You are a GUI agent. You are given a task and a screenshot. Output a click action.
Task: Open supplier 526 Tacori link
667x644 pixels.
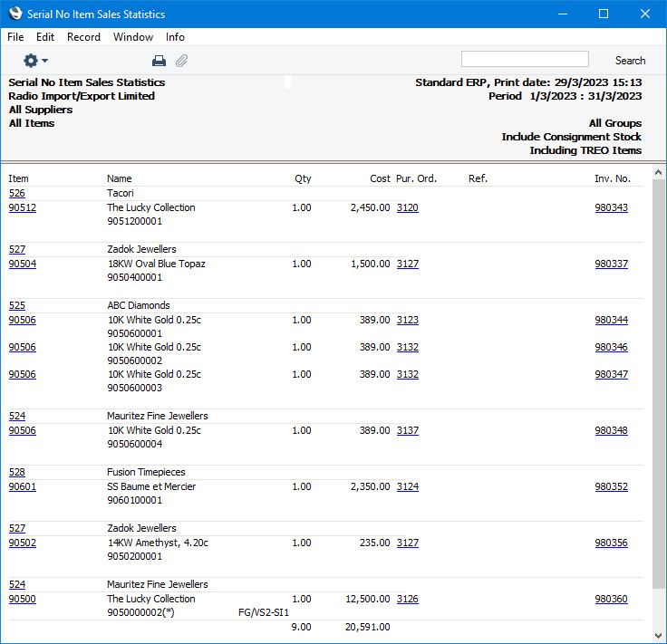pos(17,193)
